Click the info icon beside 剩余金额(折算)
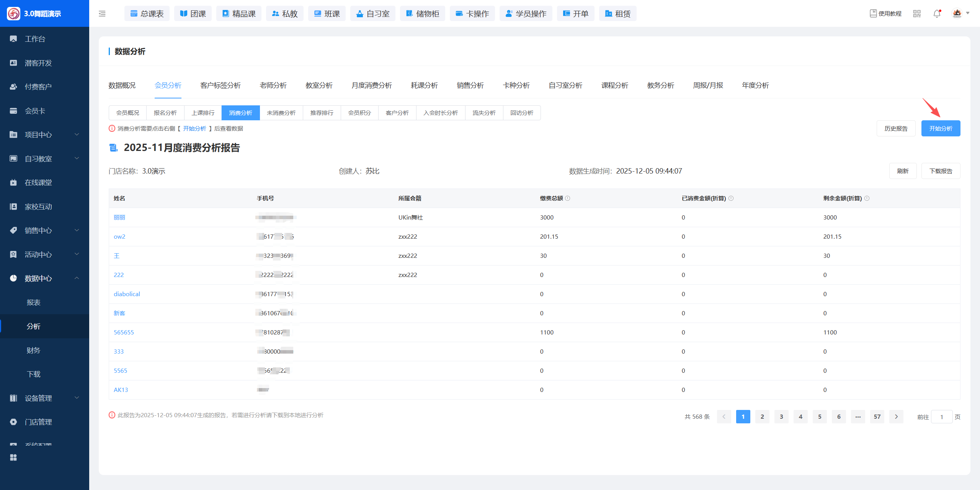Screen dimensions: 980x490 [x=867, y=198]
